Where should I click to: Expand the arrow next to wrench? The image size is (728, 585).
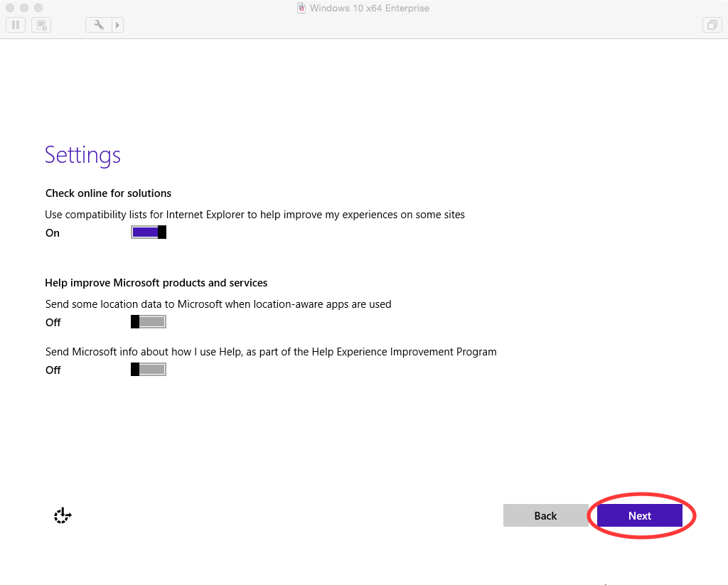point(117,25)
